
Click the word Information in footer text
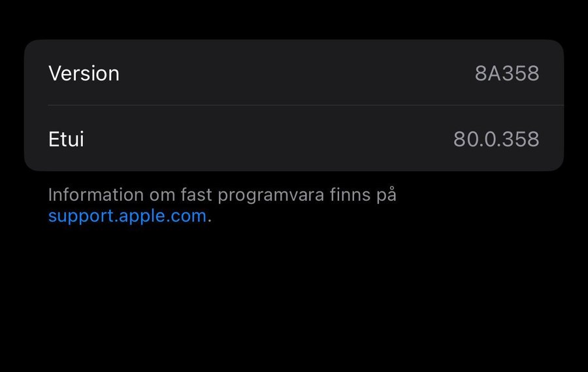pyautogui.click(x=96, y=195)
